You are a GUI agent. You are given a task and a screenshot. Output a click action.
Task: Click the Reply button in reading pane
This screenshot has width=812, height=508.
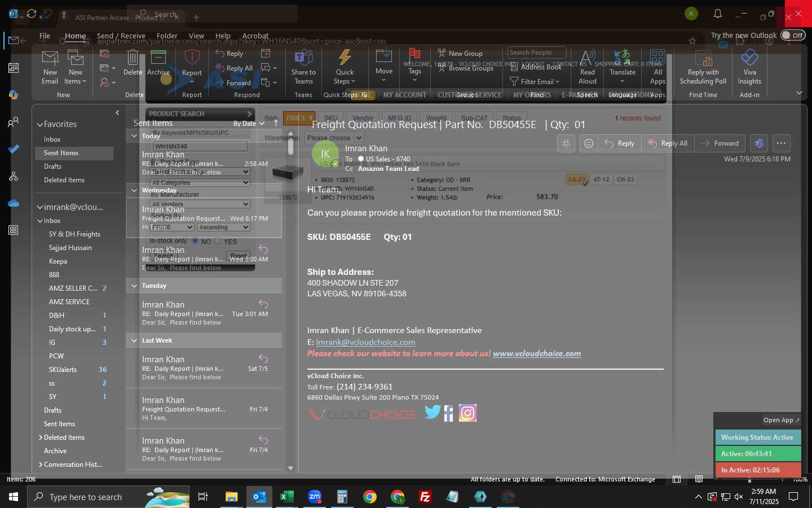(x=619, y=143)
